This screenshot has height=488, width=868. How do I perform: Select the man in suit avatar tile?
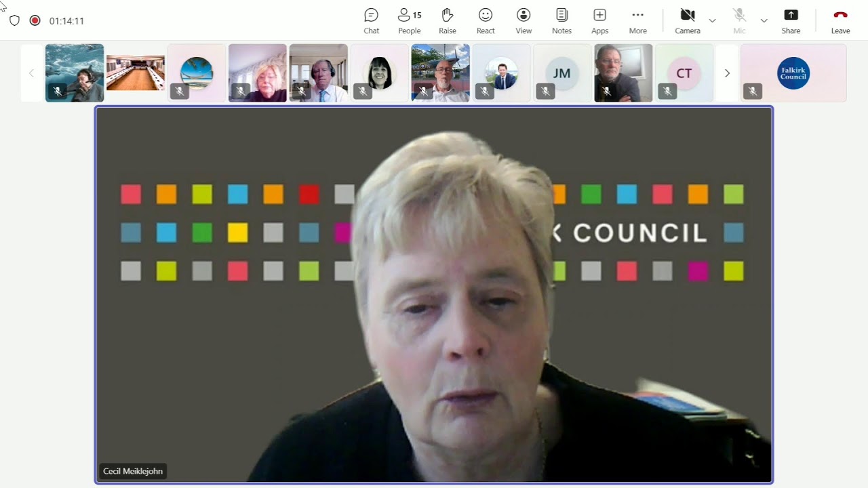tap(502, 73)
